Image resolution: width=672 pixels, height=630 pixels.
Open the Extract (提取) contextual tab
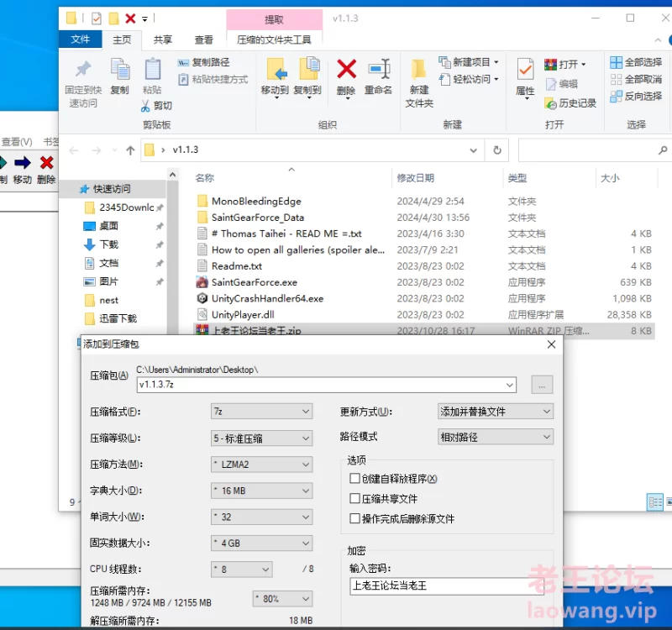pos(275,19)
